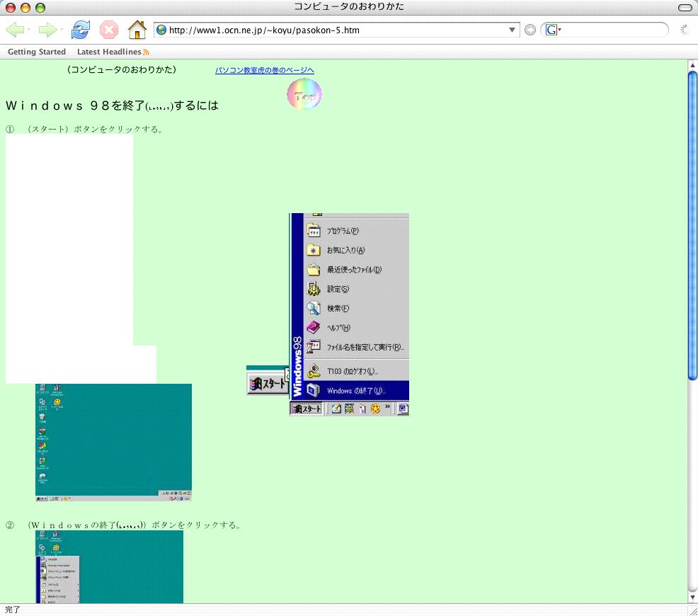Click the recent documents open-folder icon
Viewport: 698px width, 616px height.
click(314, 270)
